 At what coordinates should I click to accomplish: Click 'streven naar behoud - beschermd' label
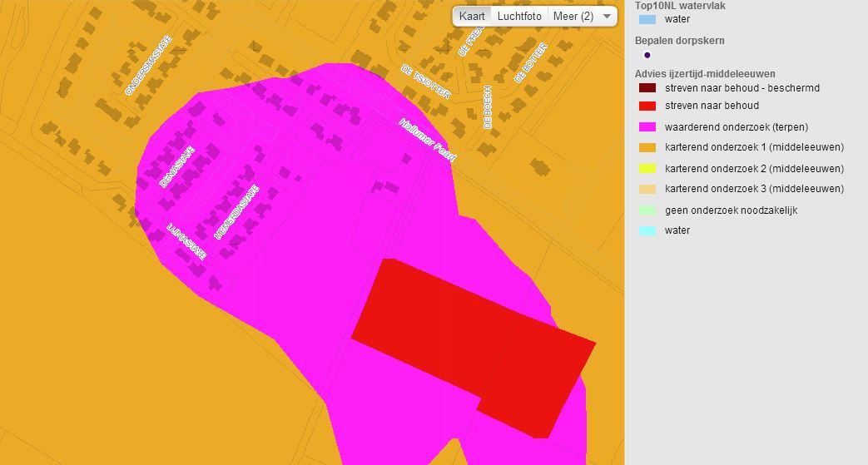click(742, 88)
